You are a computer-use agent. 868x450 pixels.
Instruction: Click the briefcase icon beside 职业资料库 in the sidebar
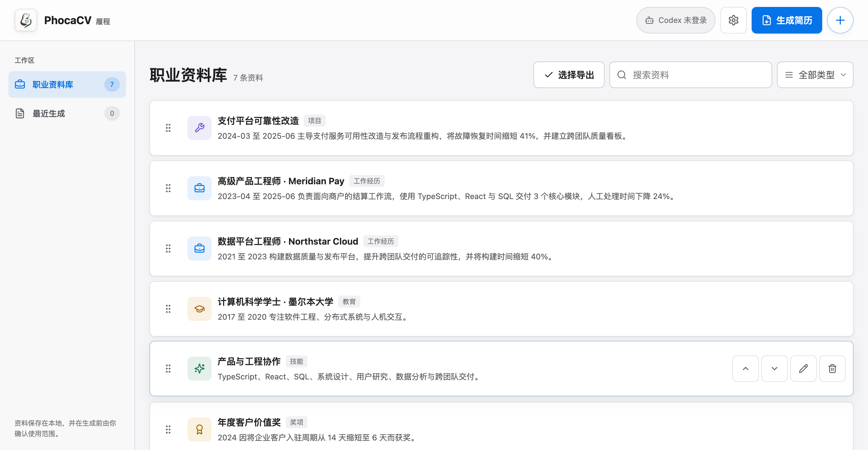(x=20, y=84)
